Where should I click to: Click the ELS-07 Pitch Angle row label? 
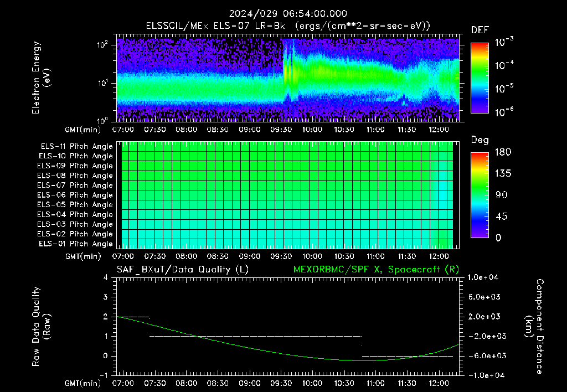coord(75,185)
